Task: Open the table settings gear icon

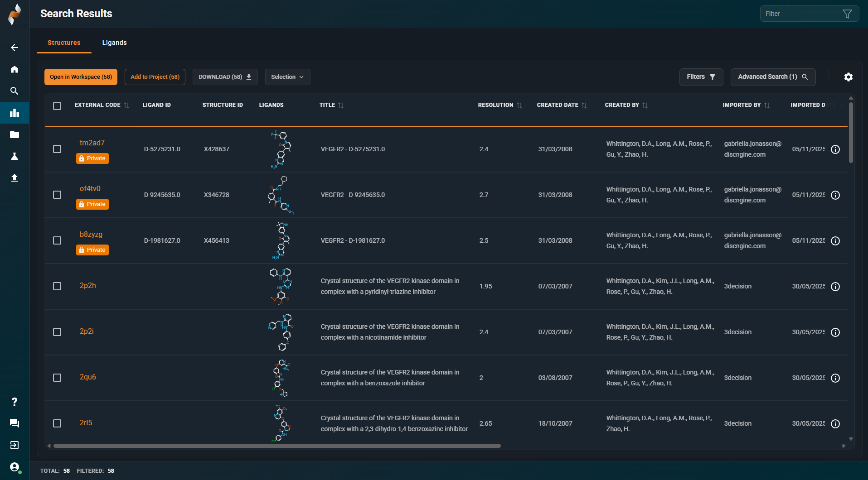Action: click(848, 77)
